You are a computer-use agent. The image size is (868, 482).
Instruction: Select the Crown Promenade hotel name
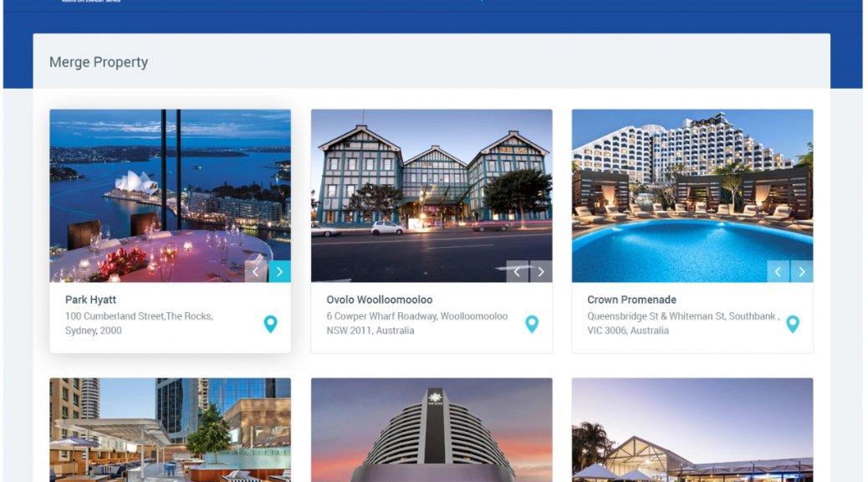[x=631, y=300]
